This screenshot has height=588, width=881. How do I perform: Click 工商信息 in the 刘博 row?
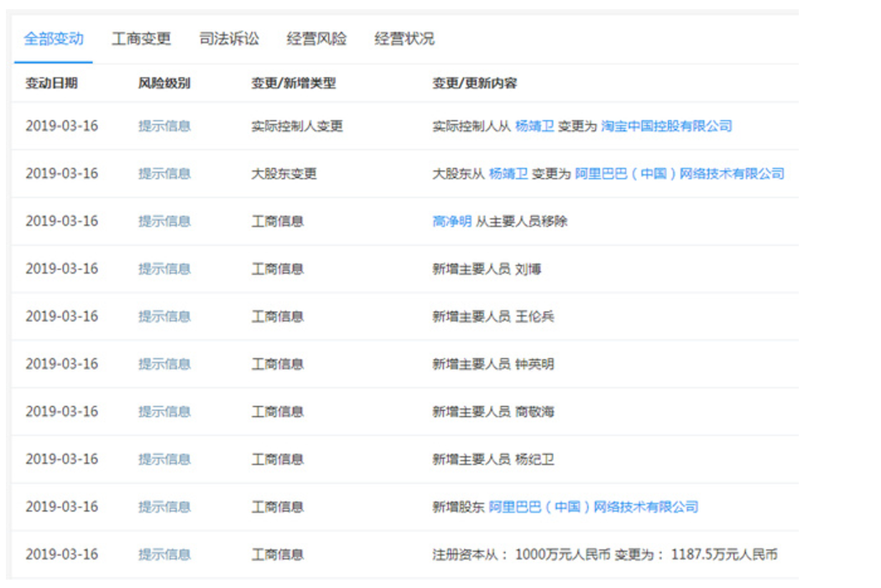[x=277, y=269]
